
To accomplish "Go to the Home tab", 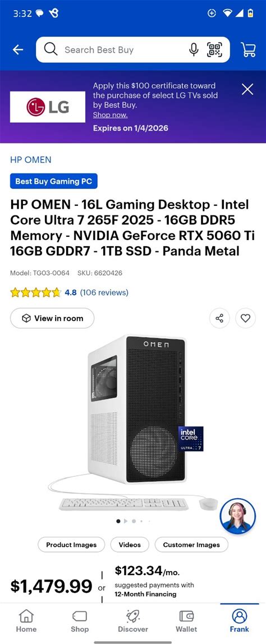I will point(26,620).
